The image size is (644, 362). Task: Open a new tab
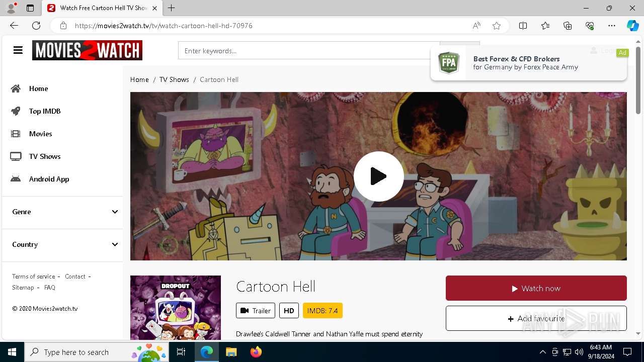[172, 8]
